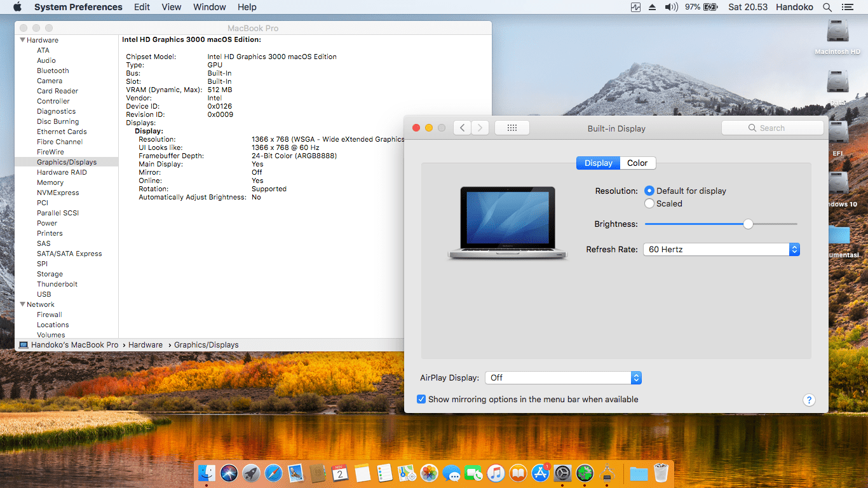Toggle Show mirroring options checkbox
Viewport: 868px width, 488px height.
[421, 399]
